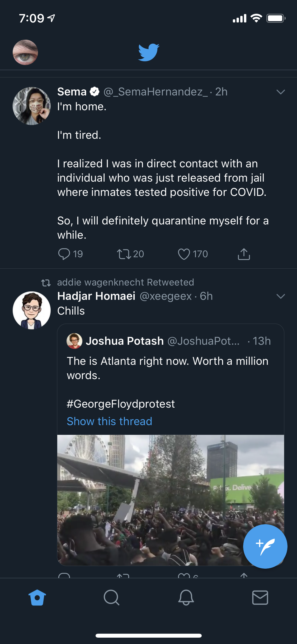Open the Messages envelope tab

(x=260, y=597)
